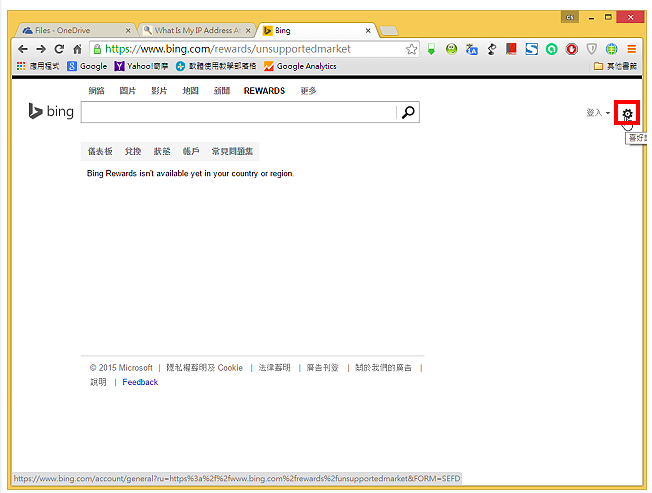Open the 狀態 status rewards tab
The image size is (652, 493).
click(162, 151)
